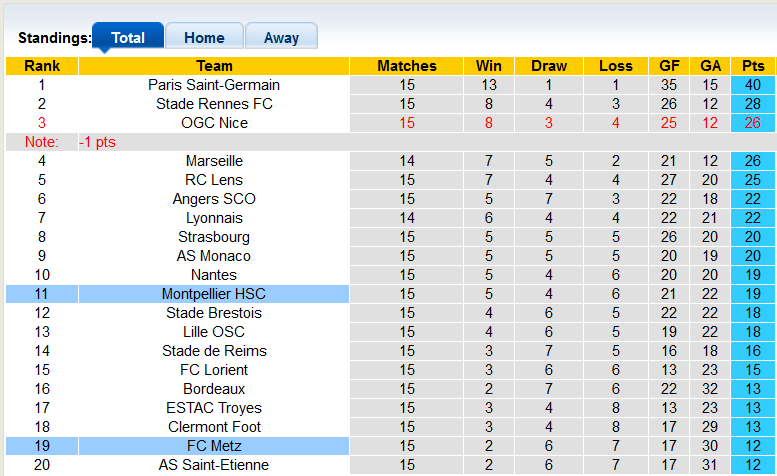Click the Paris Saint-Germain team name
The width and height of the screenshot is (777, 476).
pyautogui.click(x=214, y=85)
